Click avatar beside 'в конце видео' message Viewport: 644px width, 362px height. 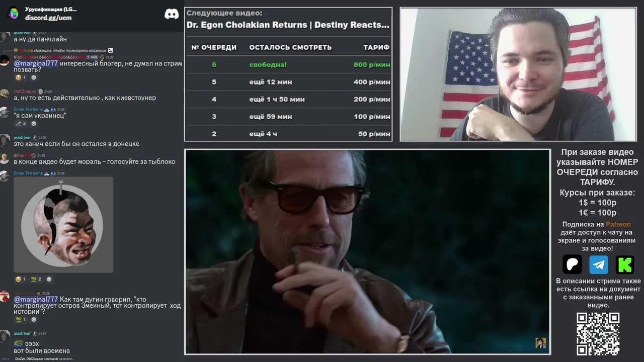click(x=5, y=158)
